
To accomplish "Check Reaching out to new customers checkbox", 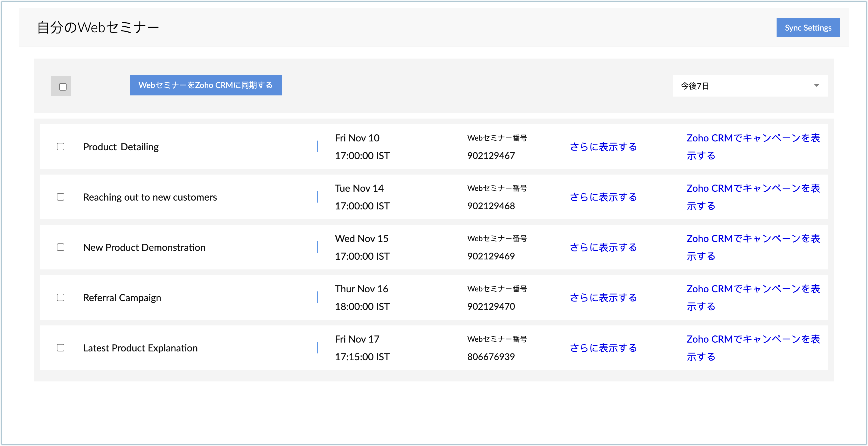I will 61,197.
